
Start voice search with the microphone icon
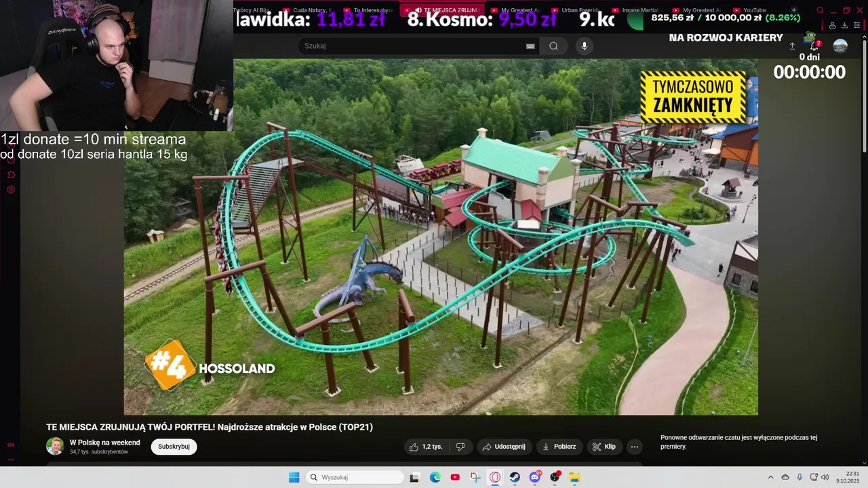pos(585,46)
